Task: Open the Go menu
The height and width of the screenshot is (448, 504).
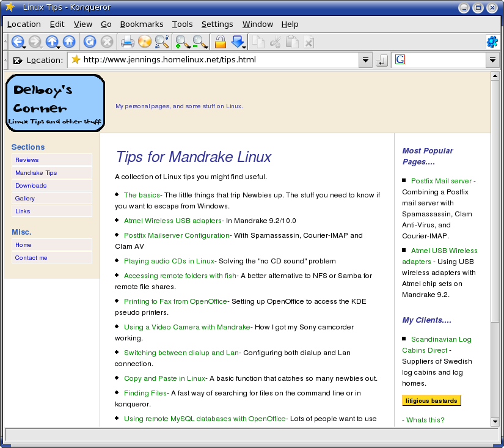Action: [x=106, y=24]
